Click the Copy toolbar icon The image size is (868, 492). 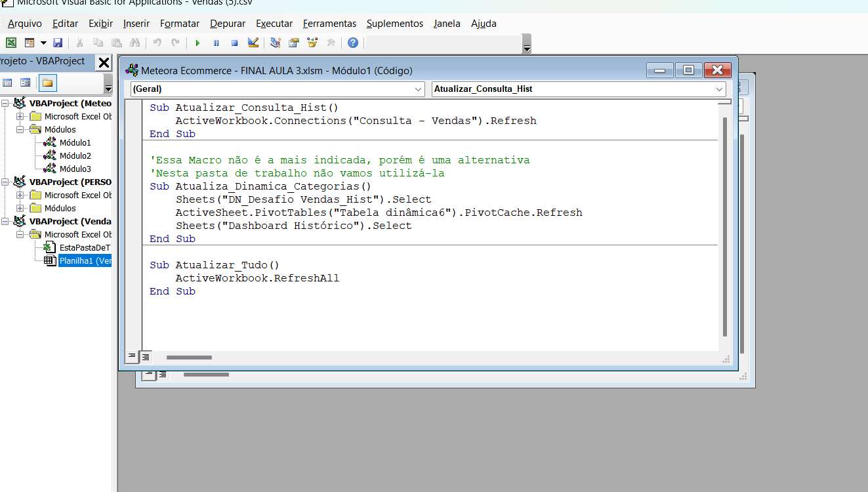[x=98, y=43]
